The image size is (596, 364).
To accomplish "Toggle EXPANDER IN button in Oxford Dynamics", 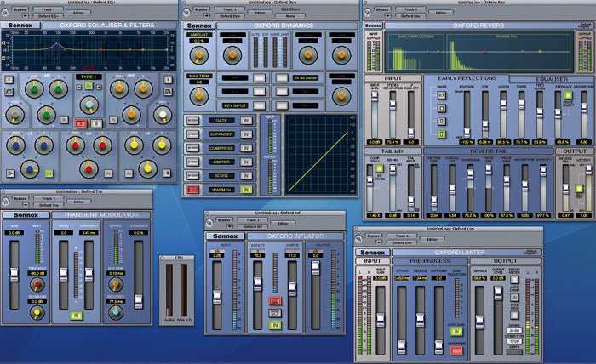I will [x=246, y=134].
